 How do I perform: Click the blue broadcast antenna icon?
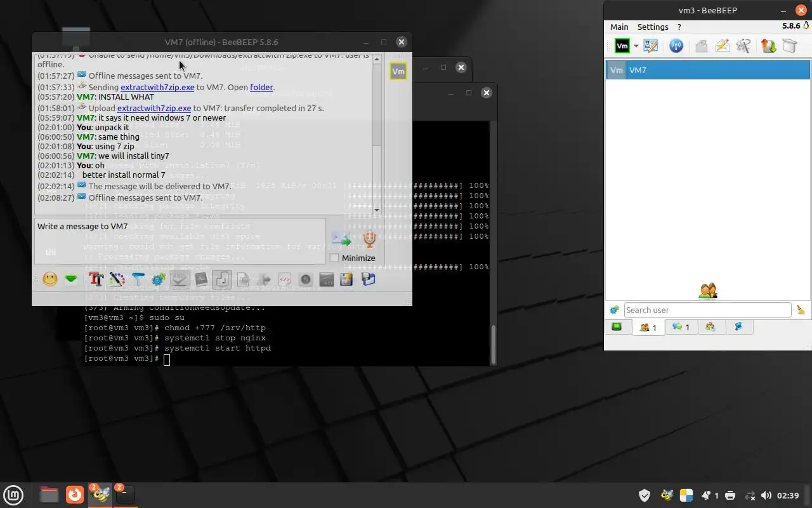click(676, 46)
